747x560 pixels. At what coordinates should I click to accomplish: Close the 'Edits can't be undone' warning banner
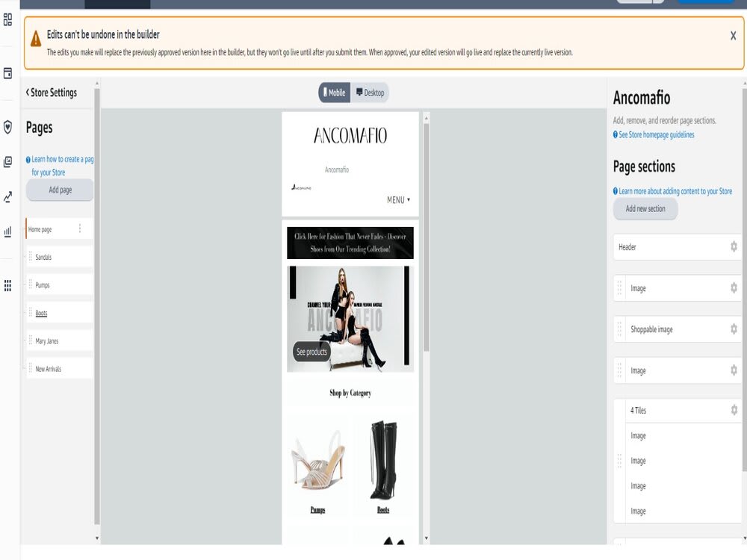[734, 36]
